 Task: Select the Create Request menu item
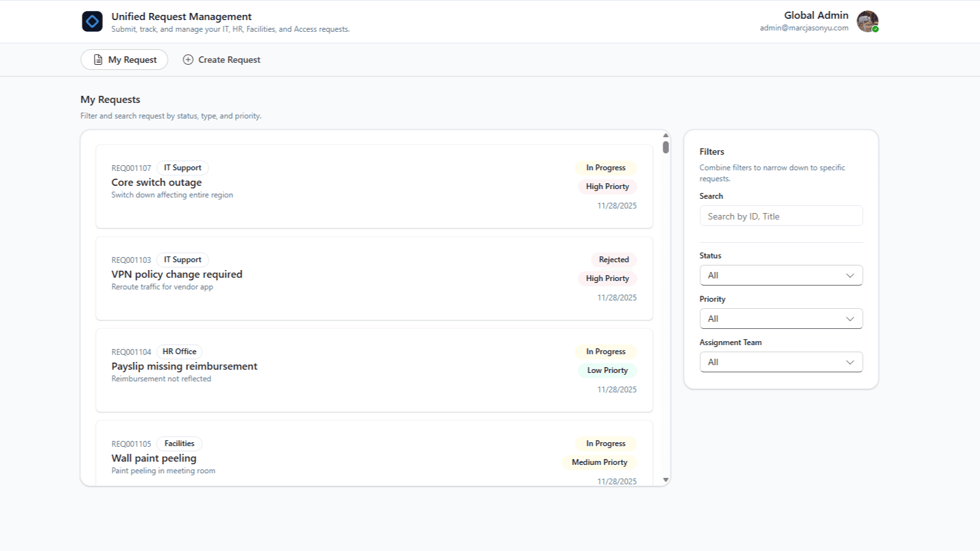point(228,60)
